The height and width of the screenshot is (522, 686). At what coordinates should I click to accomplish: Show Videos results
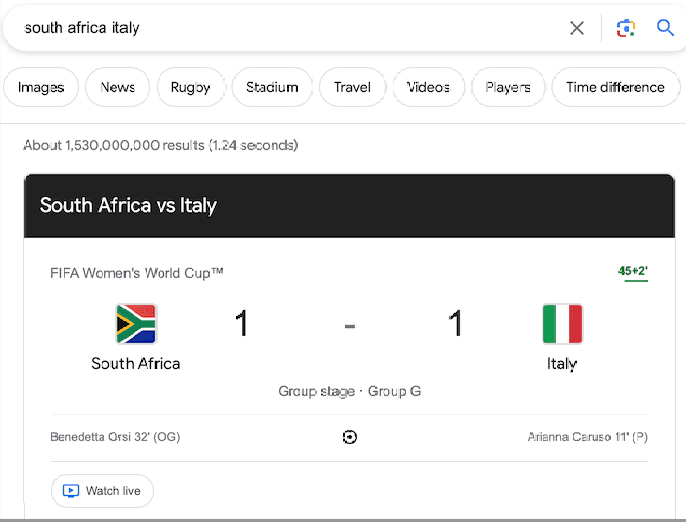(x=428, y=87)
